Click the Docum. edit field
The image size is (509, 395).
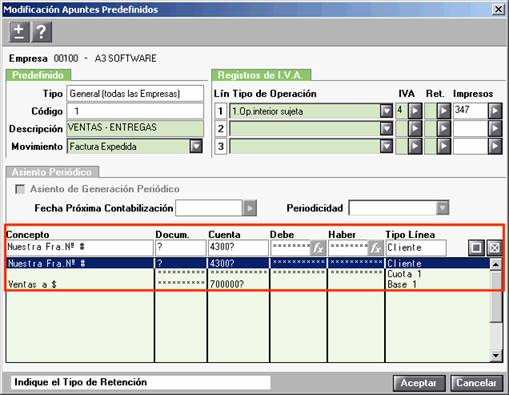tap(181, 248)
